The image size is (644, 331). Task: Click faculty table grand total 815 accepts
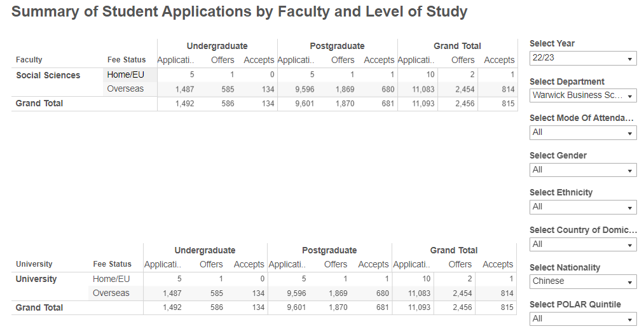pos(508,104)
